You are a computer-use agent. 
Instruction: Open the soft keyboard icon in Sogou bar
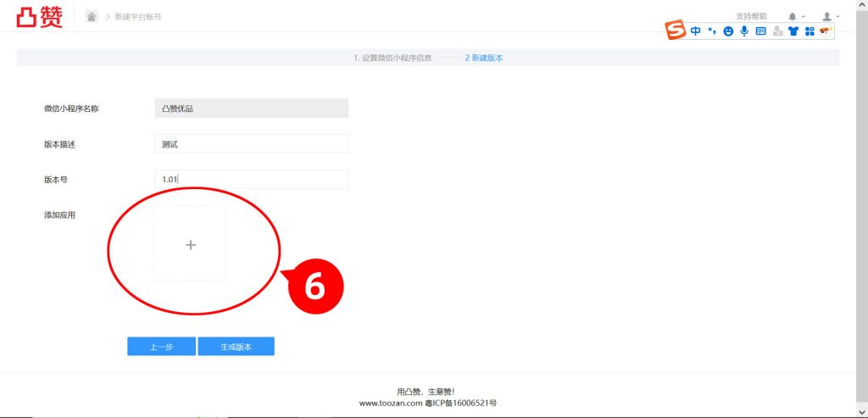[760, 31]
